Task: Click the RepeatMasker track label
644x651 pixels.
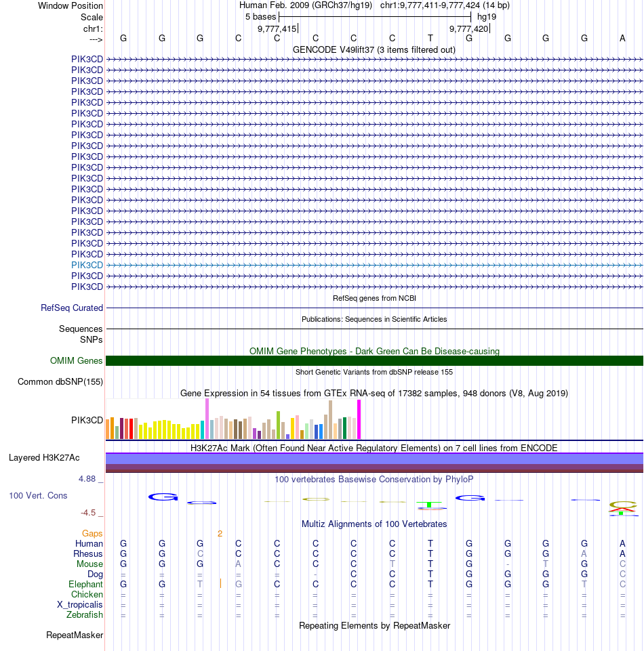Action: pos(75,635)
